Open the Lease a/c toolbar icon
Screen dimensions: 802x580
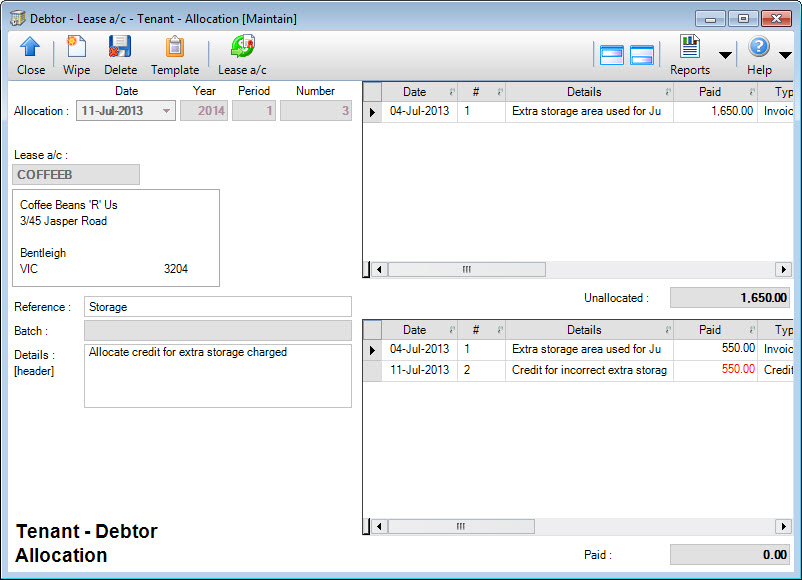(x=242, y=47)
